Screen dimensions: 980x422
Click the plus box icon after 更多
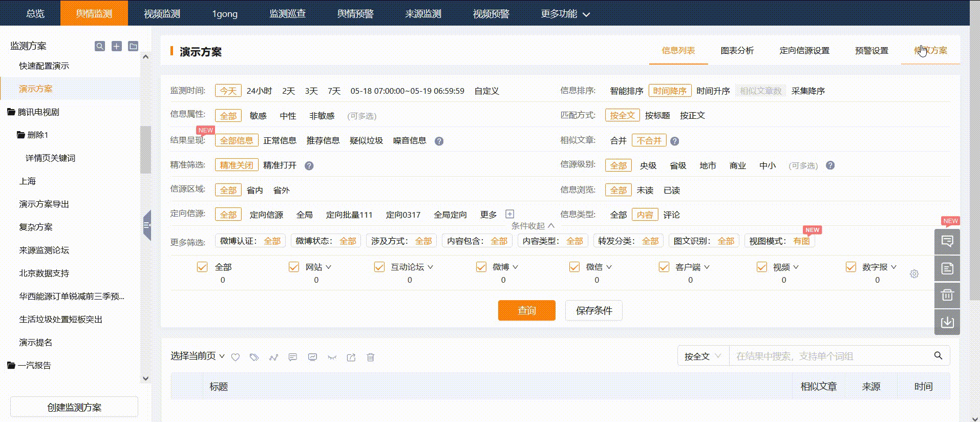pyautogui.click(x=509, y=214)
